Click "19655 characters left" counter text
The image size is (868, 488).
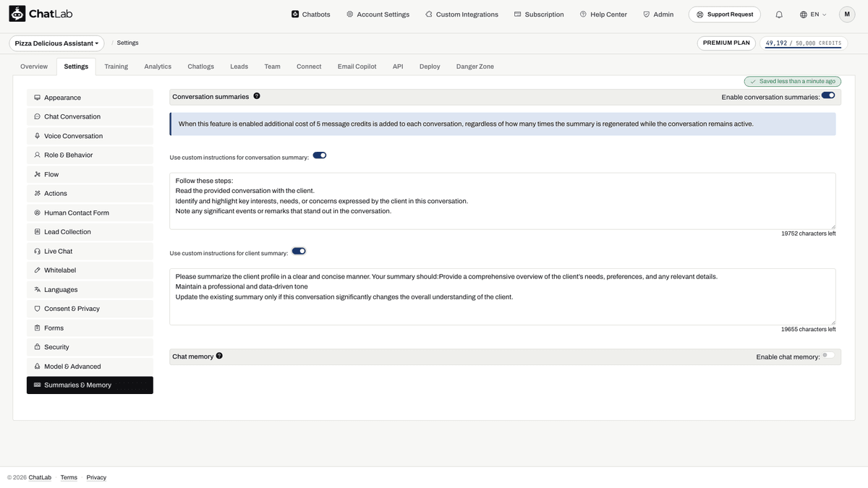809,329
